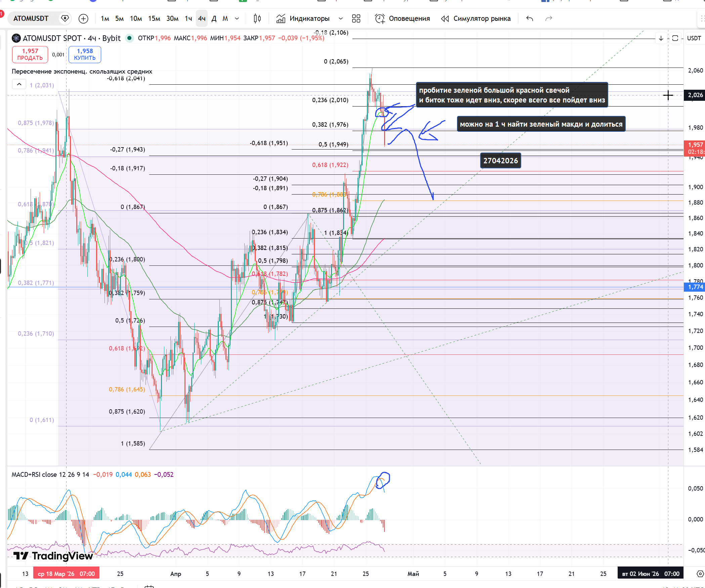The height and width of the screenshot is (588, 705).
Task: Open Оповещения alerts button
Action: [x=403, y=18]
